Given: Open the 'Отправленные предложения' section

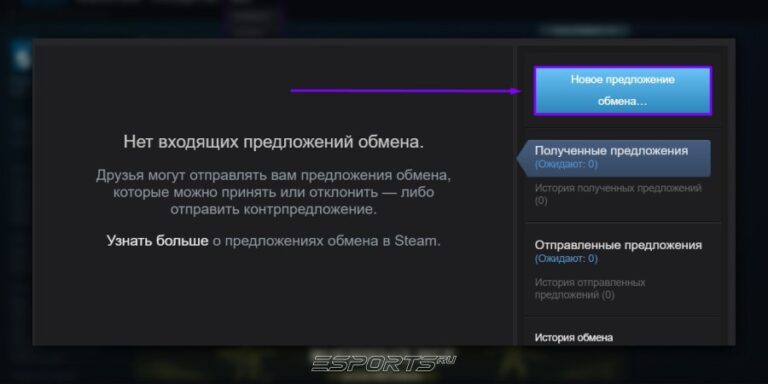Looking at the screenshot, I should [x=618, y=245].
